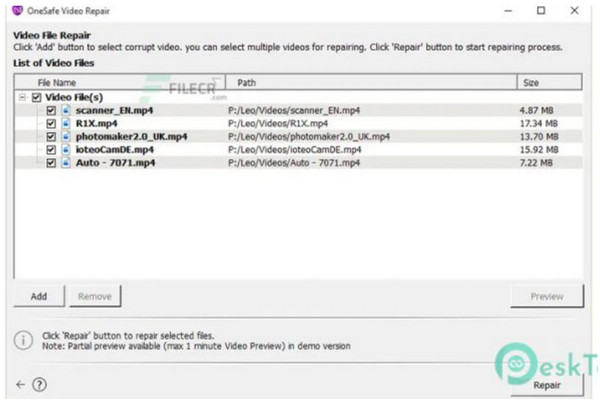Click the 7.22 MB size value

tap(536, 163)
